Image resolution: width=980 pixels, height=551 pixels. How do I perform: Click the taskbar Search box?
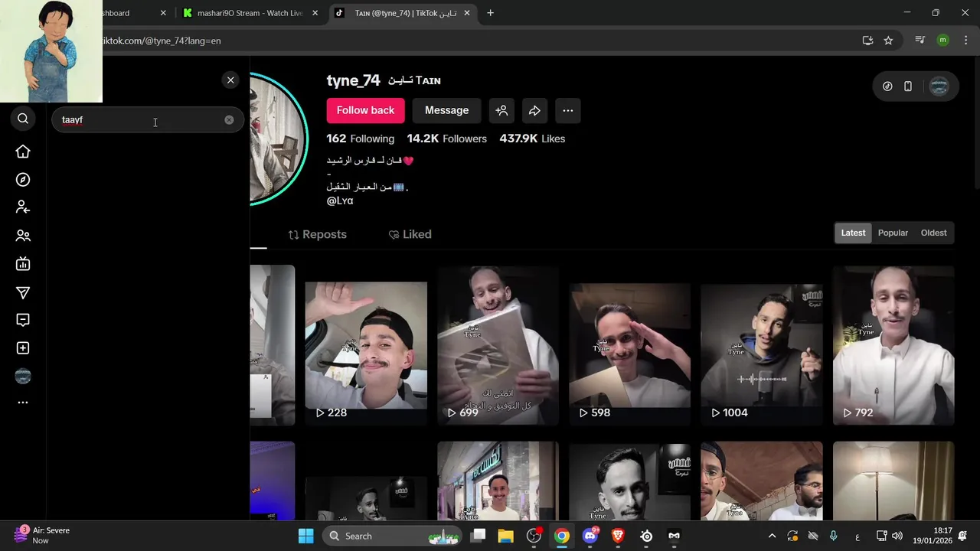pyautogui.click(x=393, y=536)
